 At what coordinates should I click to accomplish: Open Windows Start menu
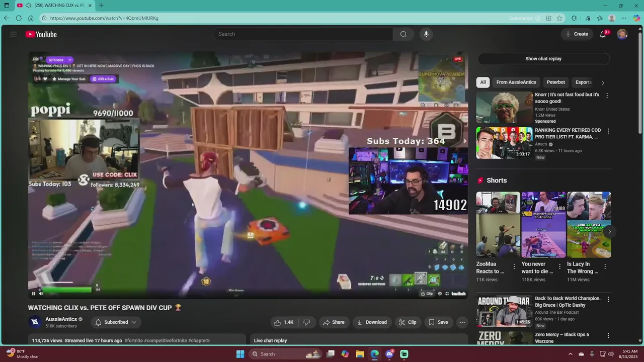pos(240,354)
